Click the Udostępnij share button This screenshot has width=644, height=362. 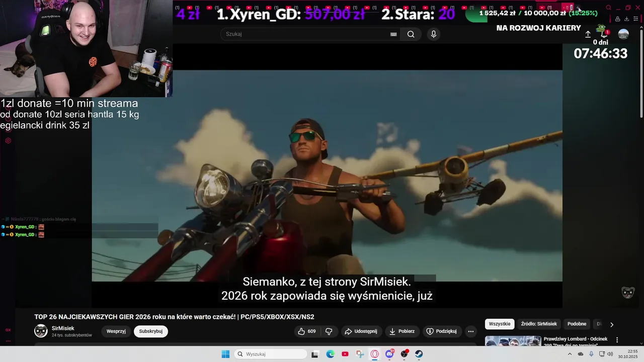[x=361, y=331]
